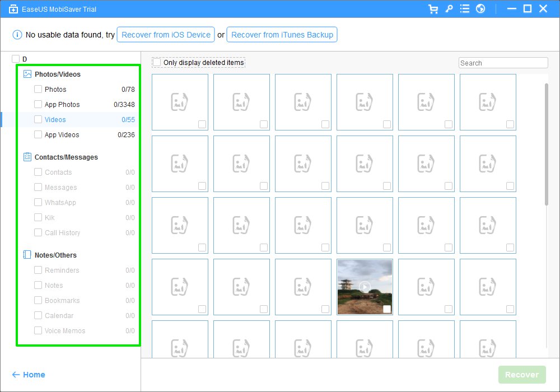The height and width of the screenshot is (392, 560).
Task: Click the vertical scrollbar of the thumbnail grid
Action: [x=547, y=144]
